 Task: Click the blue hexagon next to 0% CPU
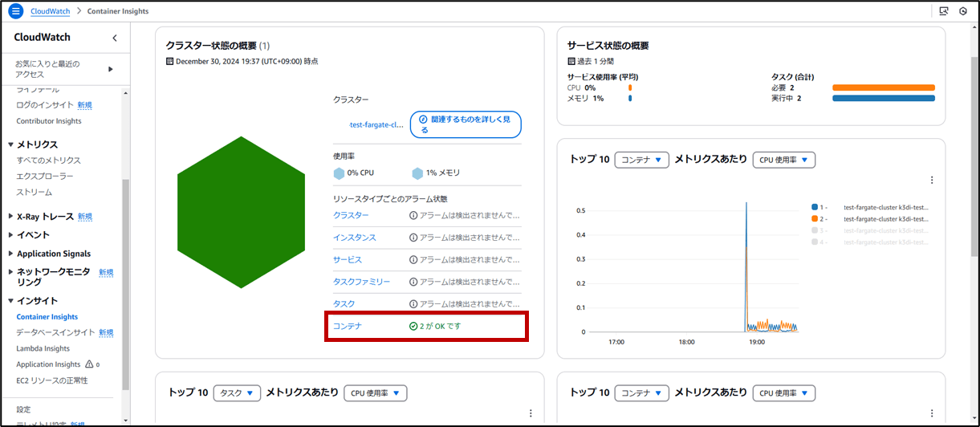click(x=339, y=173)
